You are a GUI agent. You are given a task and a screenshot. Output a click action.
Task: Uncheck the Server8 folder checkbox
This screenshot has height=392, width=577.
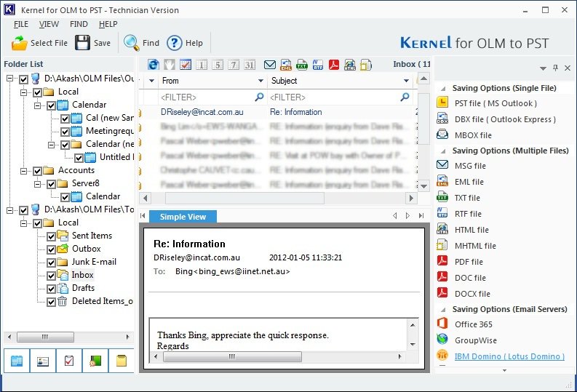[x=51, y=184]
